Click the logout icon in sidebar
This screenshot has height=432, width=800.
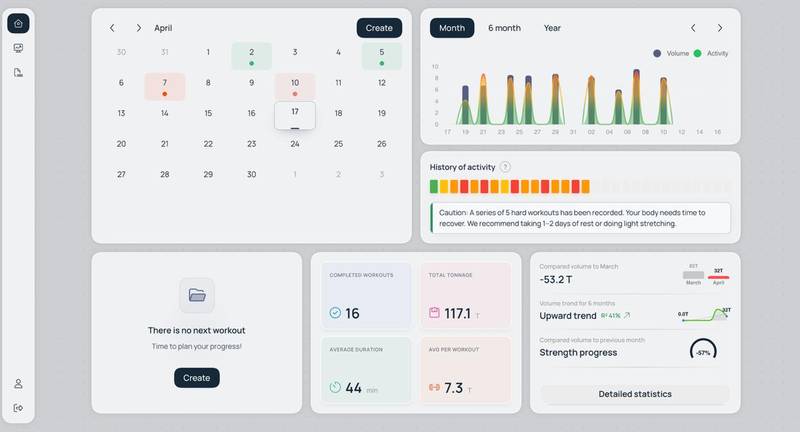coord(18,408)
